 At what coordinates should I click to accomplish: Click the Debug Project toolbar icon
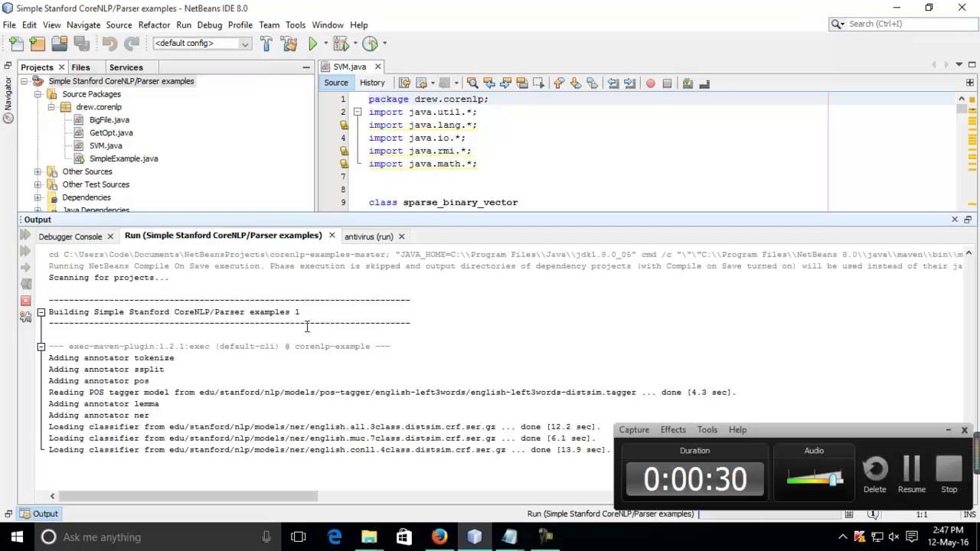pyautogui.click(x=343, y=44)
